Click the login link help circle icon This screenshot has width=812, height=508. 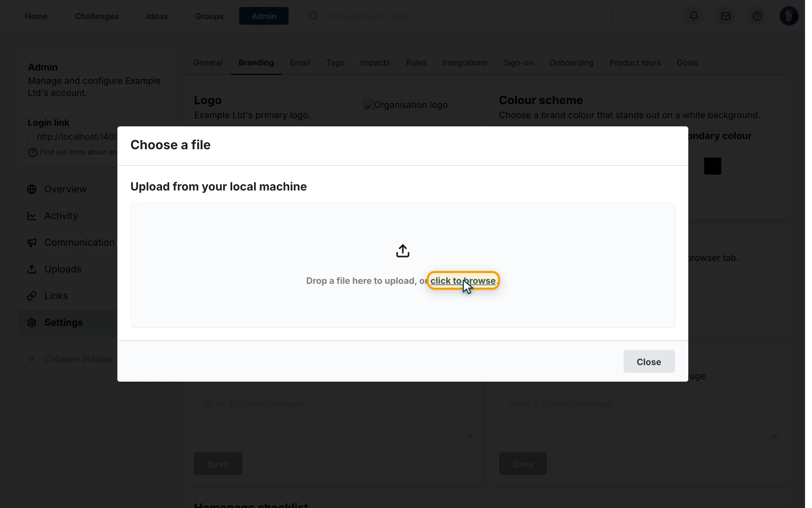point(33,152)
